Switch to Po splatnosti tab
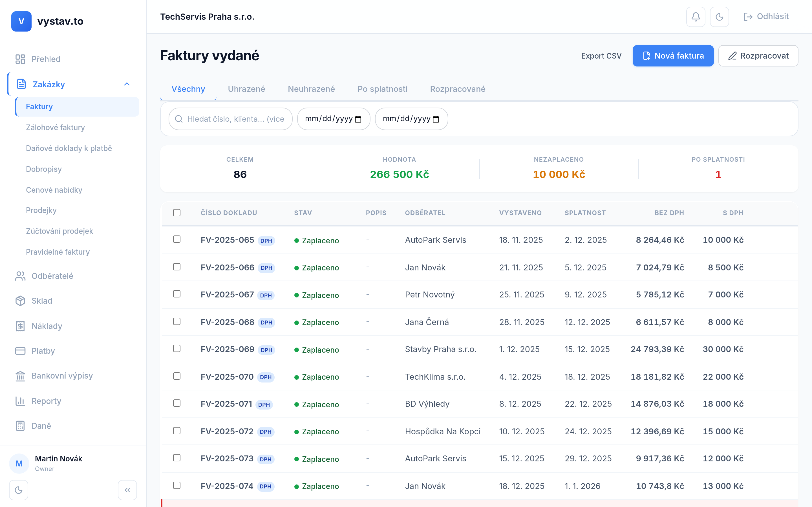 [382, 89]
